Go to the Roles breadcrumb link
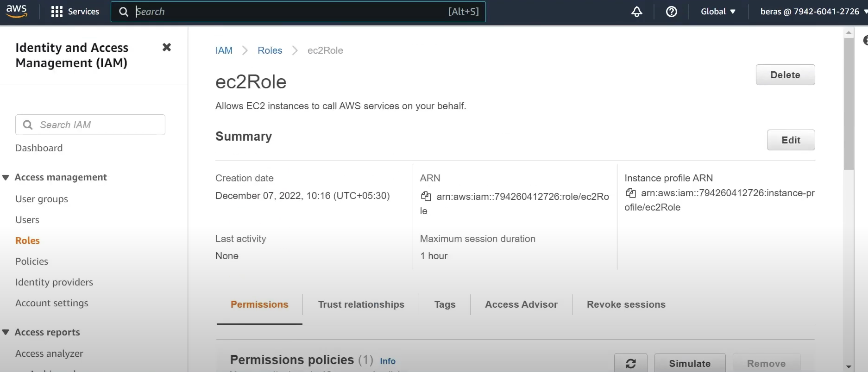This screenshot has width=868, height=372. point(270,50)
